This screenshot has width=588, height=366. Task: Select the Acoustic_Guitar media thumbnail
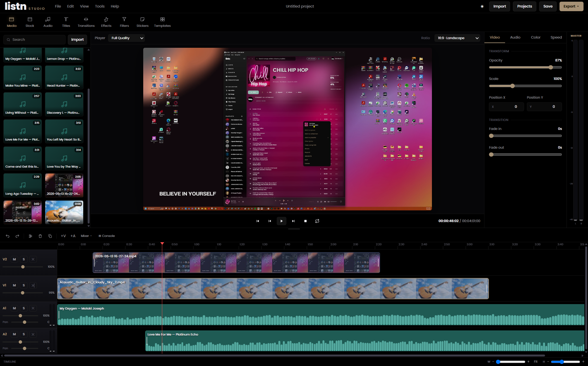coord(64,212)
